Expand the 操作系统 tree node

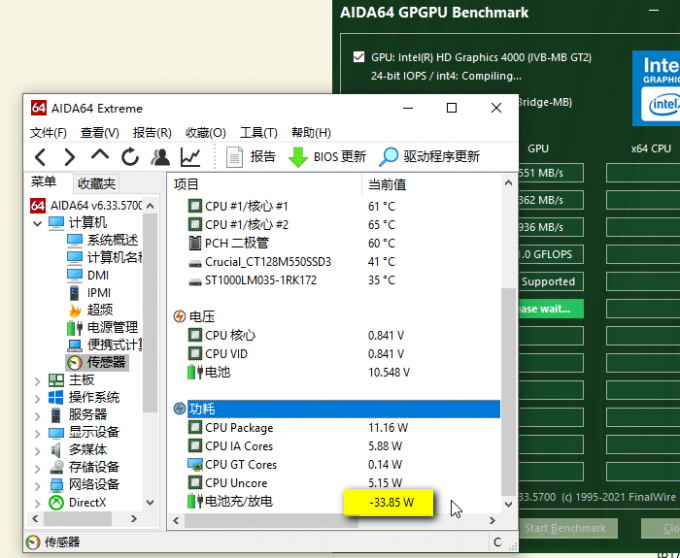(x=38, y=397)
